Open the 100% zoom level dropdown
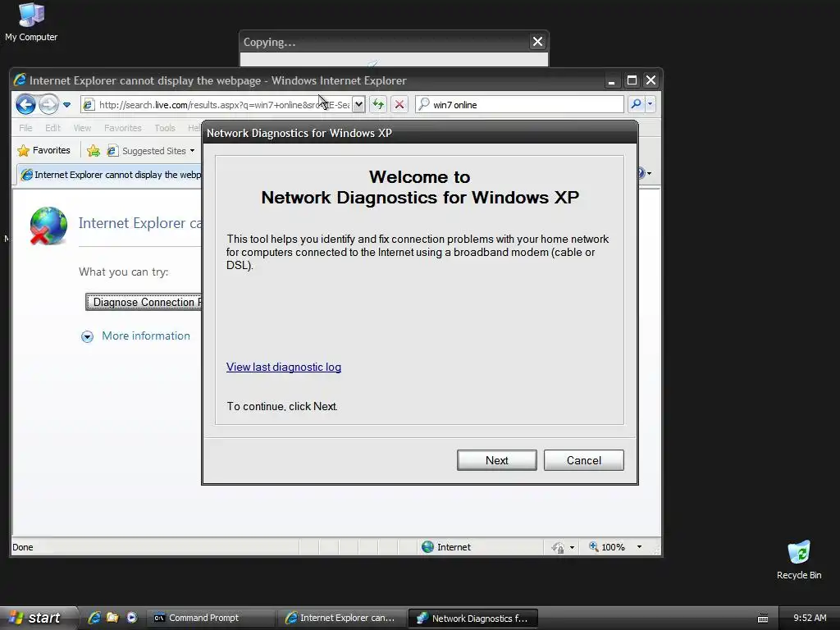The image size is (840, 630). 639,547
